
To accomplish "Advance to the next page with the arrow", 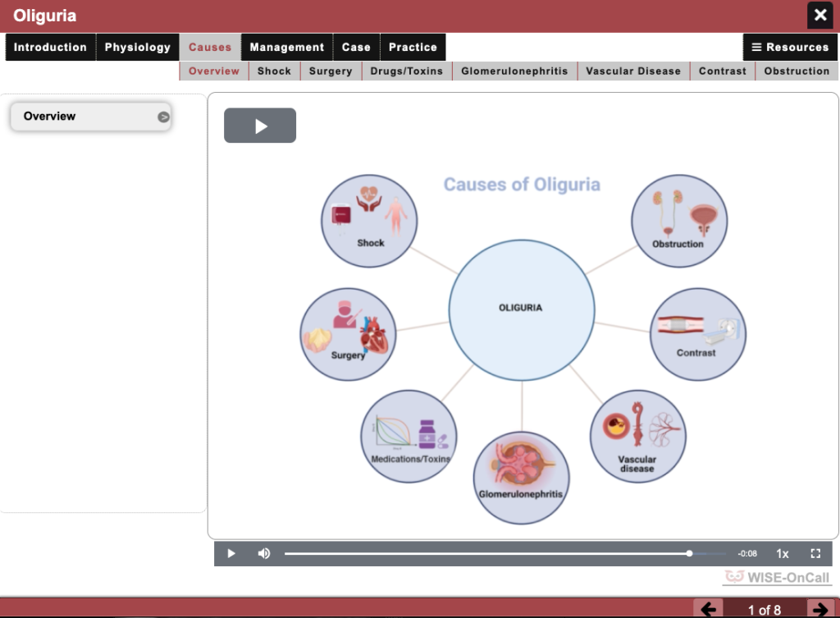I will click(x=819, y=607).
